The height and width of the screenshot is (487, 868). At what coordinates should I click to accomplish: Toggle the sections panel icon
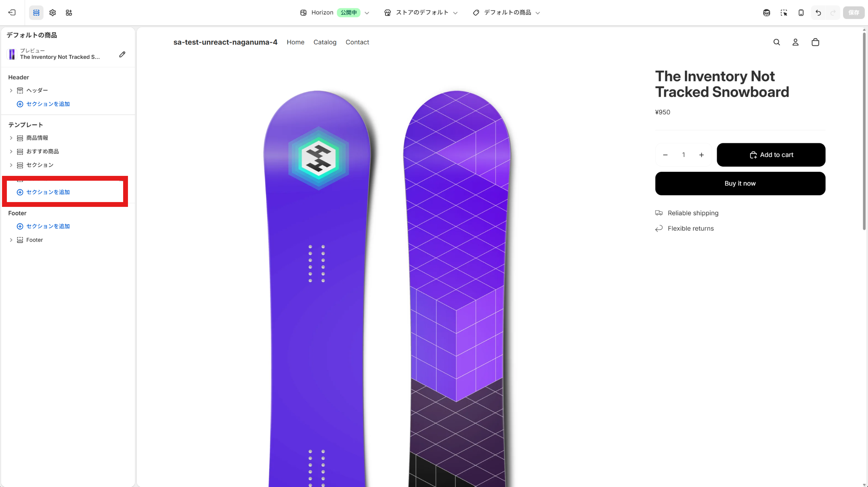(x=36, y=12)
